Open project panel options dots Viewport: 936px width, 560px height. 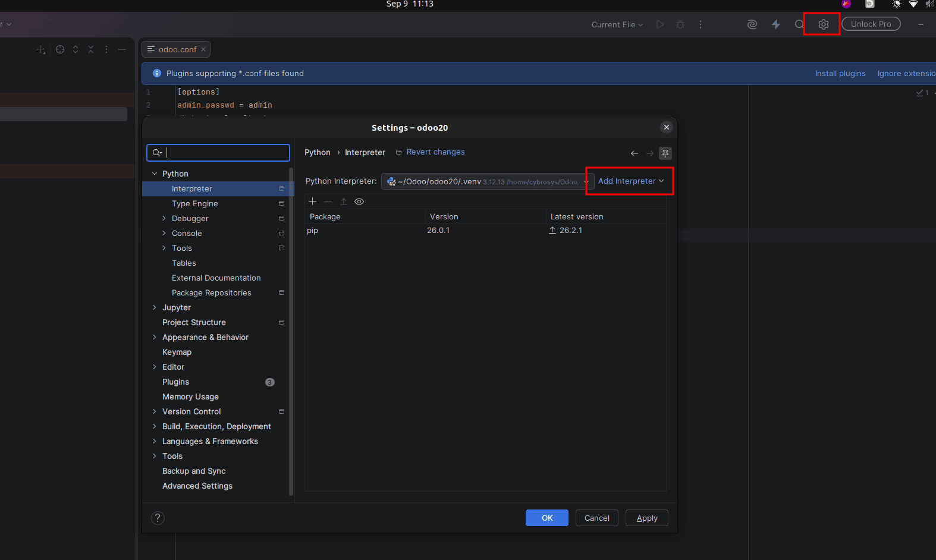point(106,49)
